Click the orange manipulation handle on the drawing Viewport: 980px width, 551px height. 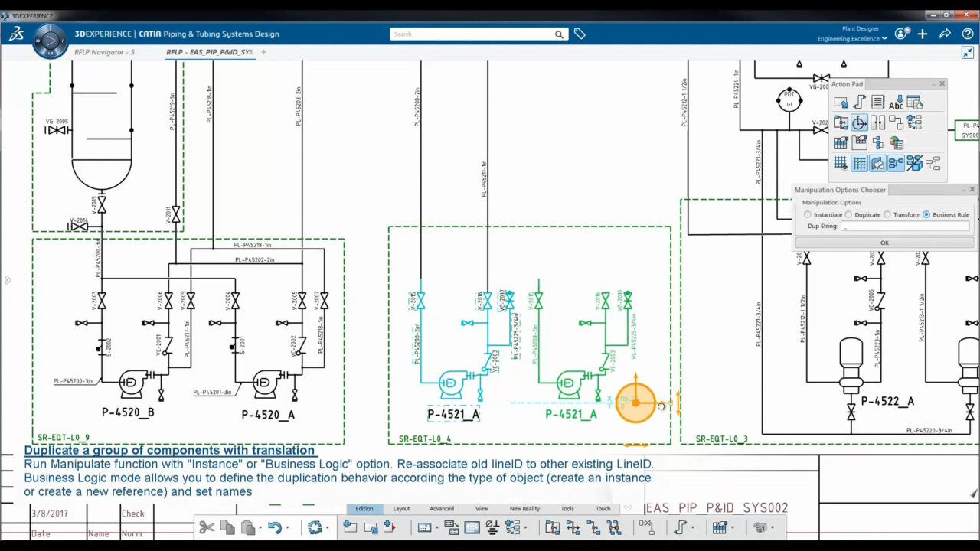[635, 403]
